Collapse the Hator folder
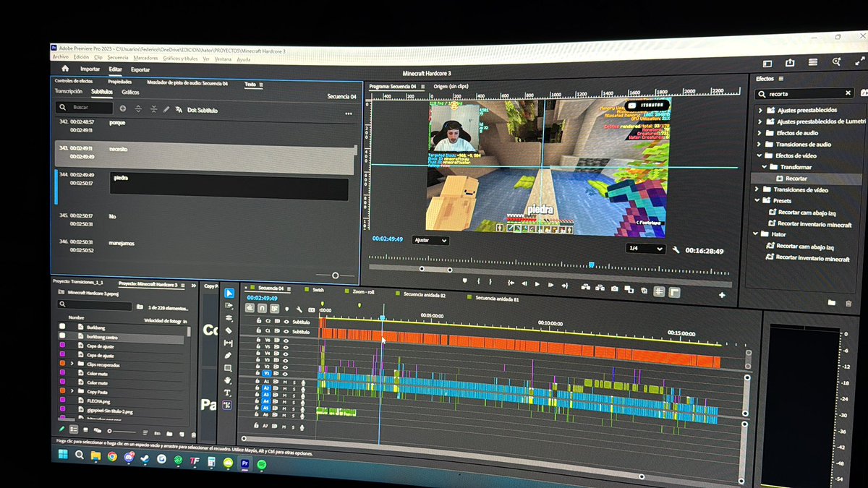This screenshot has height=488, width=868. click(755, 234)
